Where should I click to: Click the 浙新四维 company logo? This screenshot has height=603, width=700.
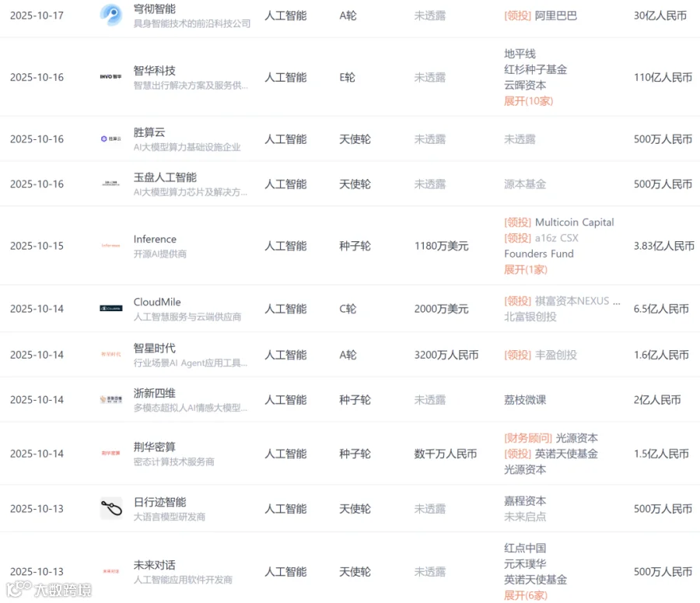pos(110,399)
